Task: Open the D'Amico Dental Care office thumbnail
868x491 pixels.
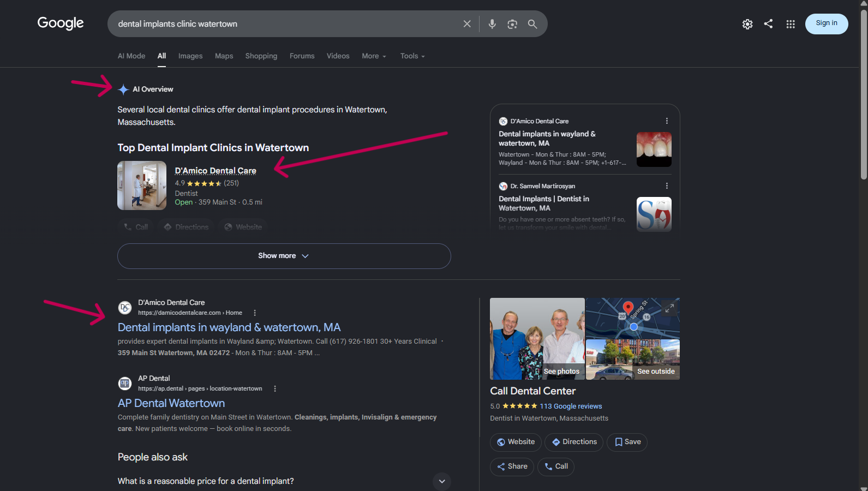Action: (142, 185)
